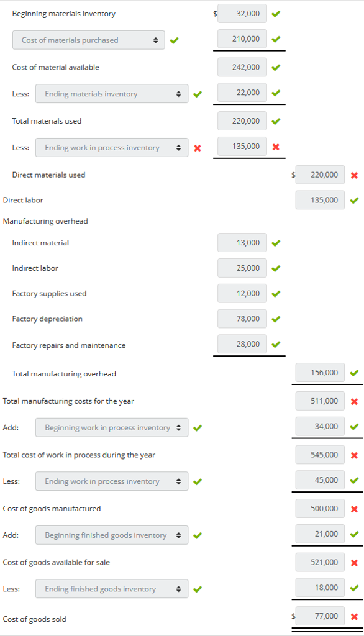The image size is (364, 636).
Task: Open the Ending finished goods inventory dropdown
Action: (x=112, y=588)
